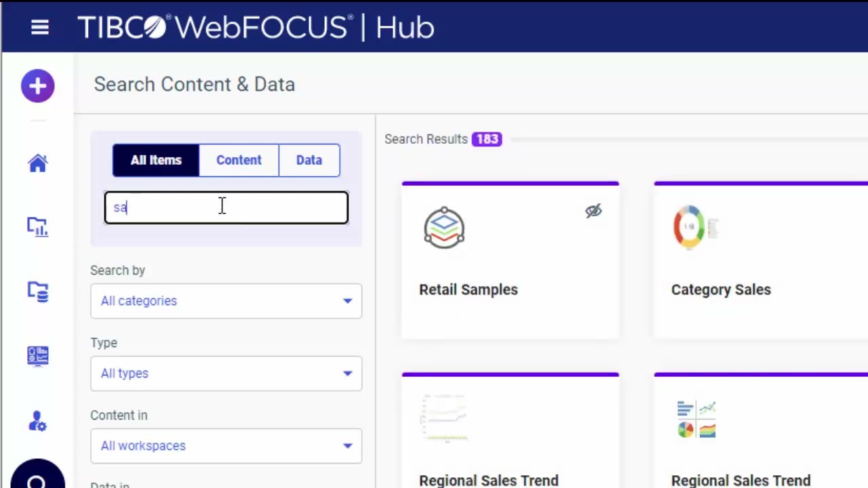
Task: Open the All categories dropdown
Action: click(226, 301)
